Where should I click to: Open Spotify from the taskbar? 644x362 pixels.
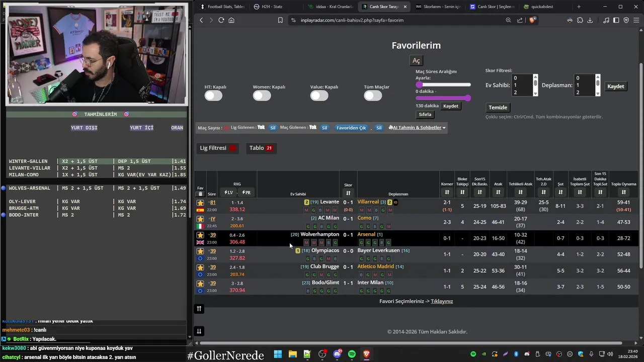tap(352, 354)
